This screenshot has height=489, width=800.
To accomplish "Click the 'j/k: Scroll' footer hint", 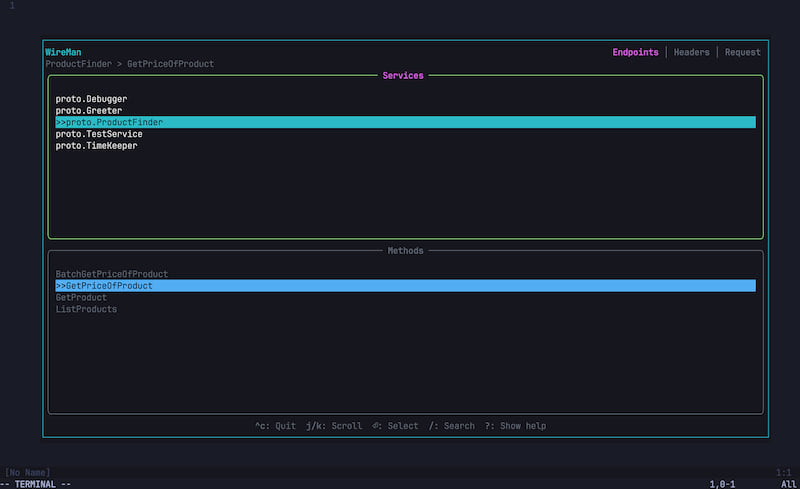I will click(333, 426).
